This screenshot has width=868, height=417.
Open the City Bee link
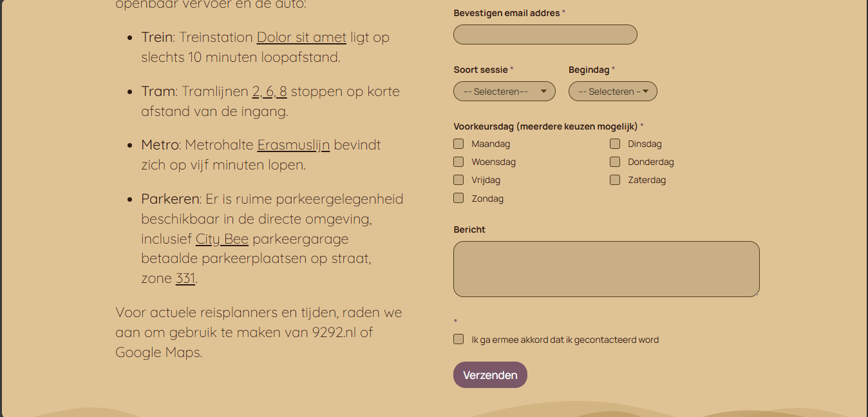(x=222, y=239)
